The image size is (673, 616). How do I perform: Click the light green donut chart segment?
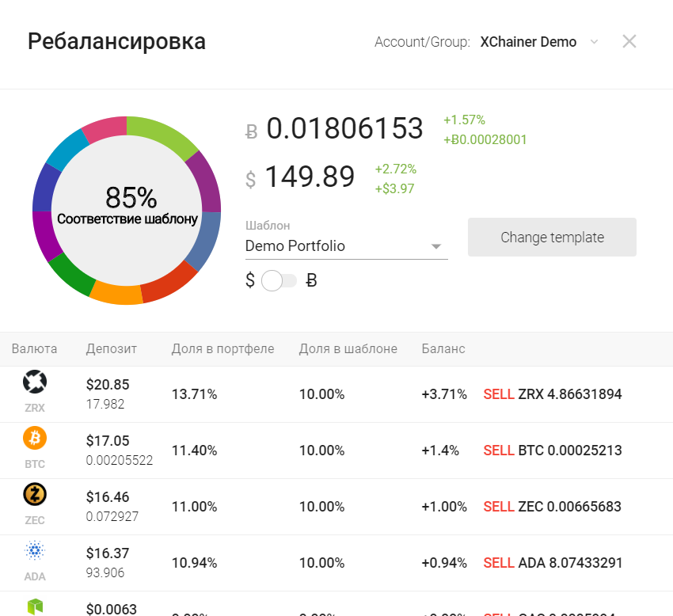click(164, 135)
